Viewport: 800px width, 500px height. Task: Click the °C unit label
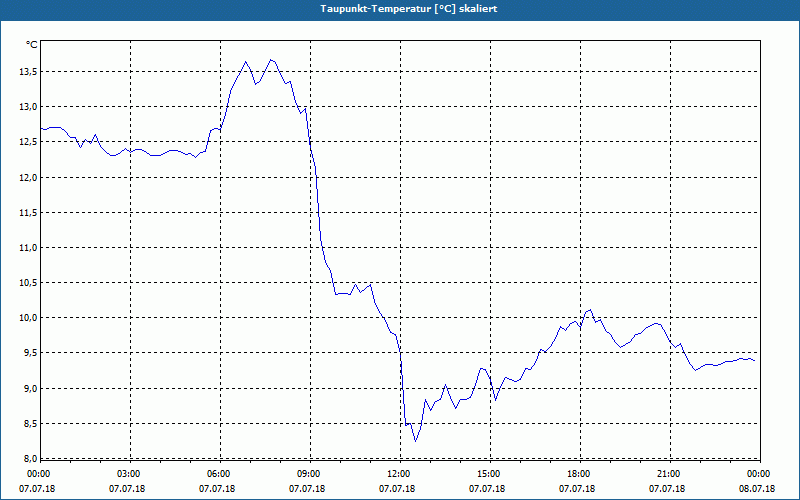pos(32,45)
